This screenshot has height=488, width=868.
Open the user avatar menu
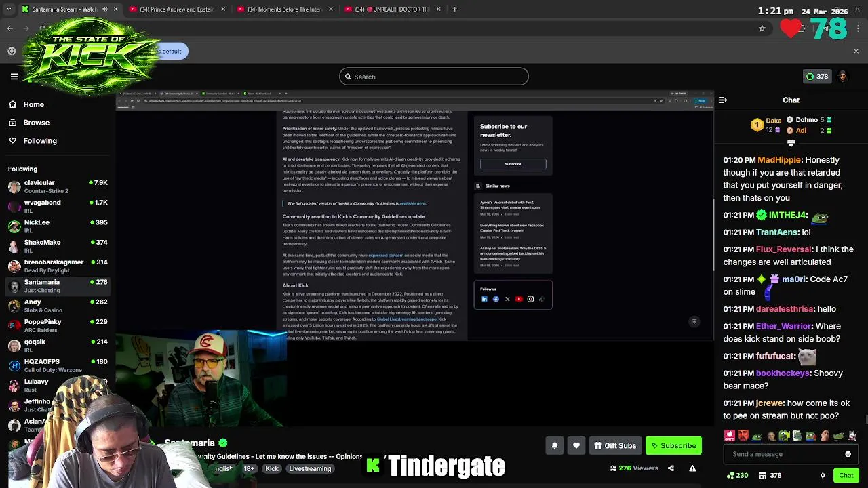click(843, 77)
